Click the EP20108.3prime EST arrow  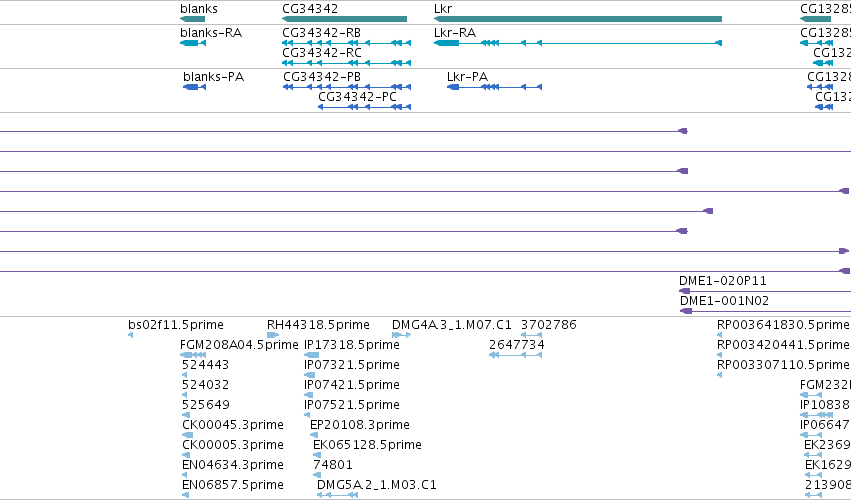point(314,435)
